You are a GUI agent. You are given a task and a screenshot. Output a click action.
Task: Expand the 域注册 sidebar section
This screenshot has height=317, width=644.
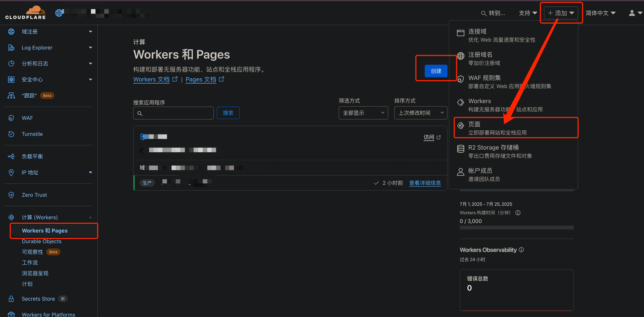click(91, 32)
